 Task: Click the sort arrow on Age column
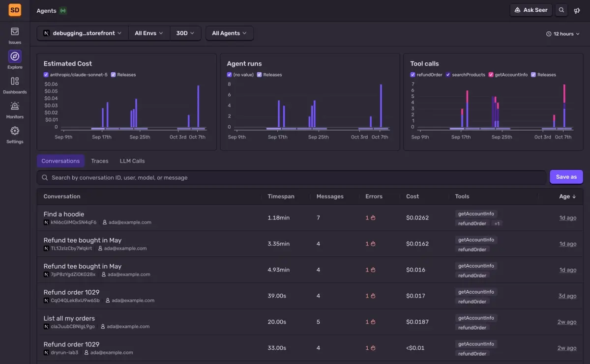click(574, 196)
